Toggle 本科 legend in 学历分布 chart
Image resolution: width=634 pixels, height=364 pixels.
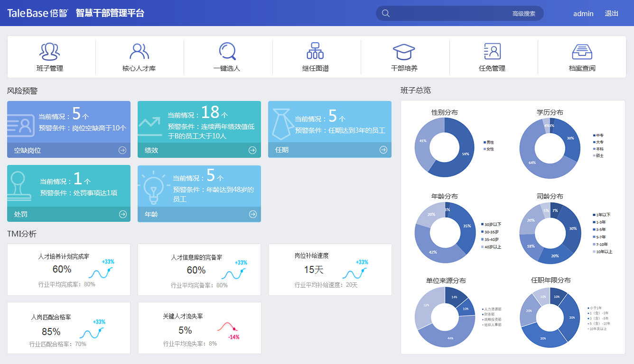coord(598,149)
